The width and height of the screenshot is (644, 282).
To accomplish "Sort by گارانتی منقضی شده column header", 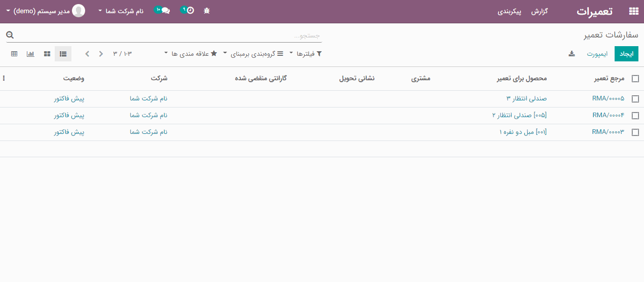I will tap(261, 79).
